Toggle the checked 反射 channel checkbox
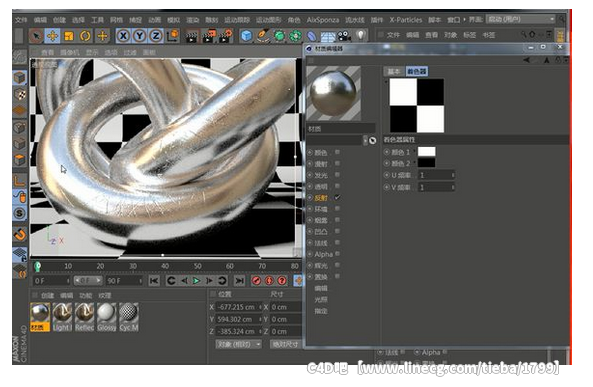This screenshot has width=593, height=387. [x=337, y=197]
